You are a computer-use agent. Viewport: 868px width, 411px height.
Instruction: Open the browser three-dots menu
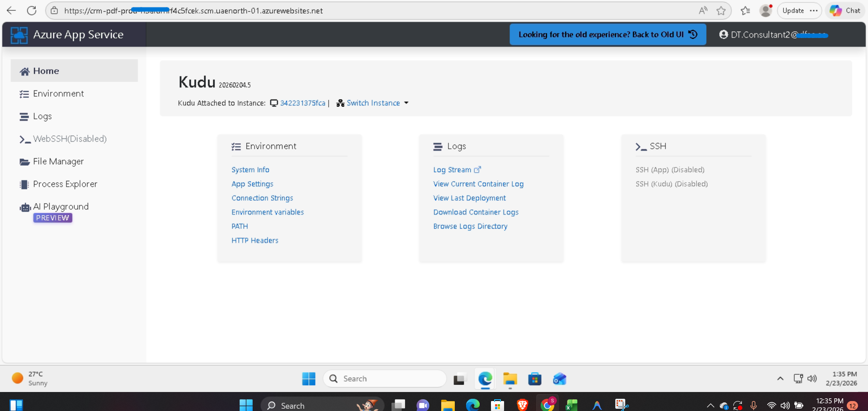tap(814, 10)
